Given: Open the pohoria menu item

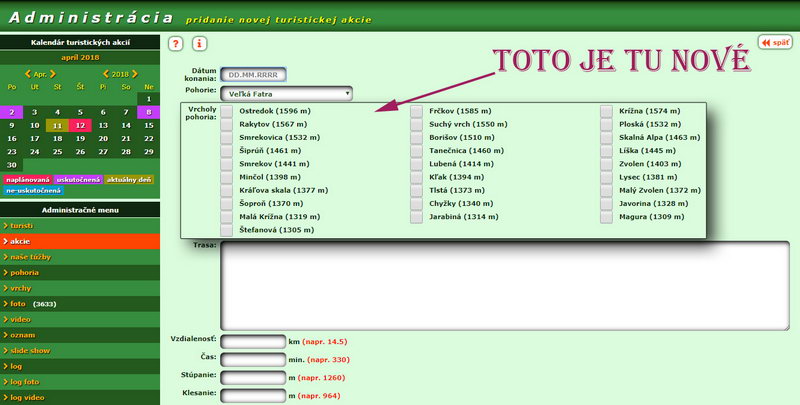Looking at the screenshot, I should 80,272.
